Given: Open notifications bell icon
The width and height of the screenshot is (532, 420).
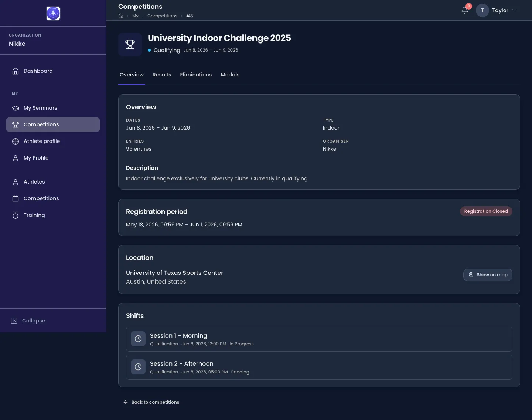Looking at the screenshot, I should pyautogui.click(x=465, y=10).
